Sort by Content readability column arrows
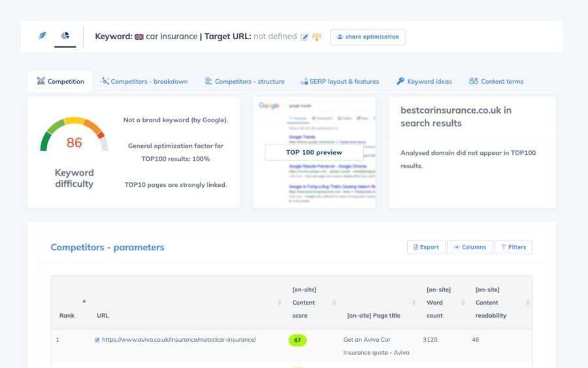588x368 pixels. (x=528, y=303)
